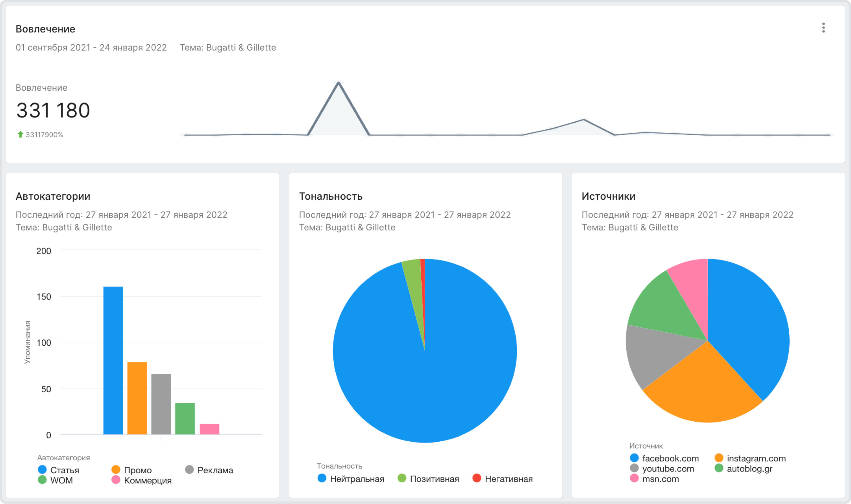Click the 200 value on the bar chart axis
851x504 pixels.
(43, 251)
